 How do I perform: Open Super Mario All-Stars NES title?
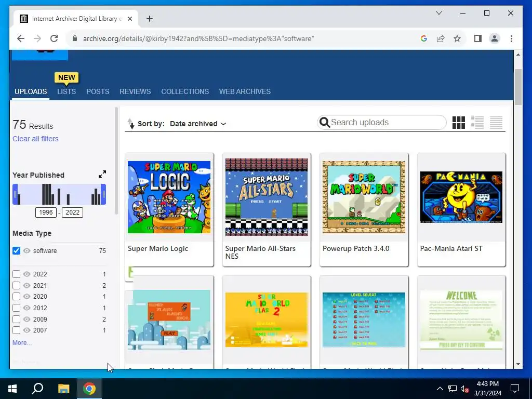[x=260, y=252]
